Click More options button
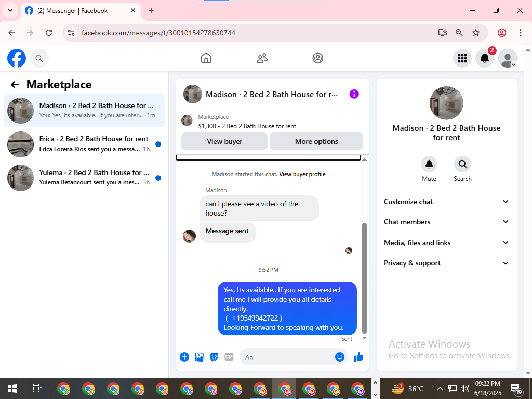This screenshot has height=399, width=532. coord(316,141)
